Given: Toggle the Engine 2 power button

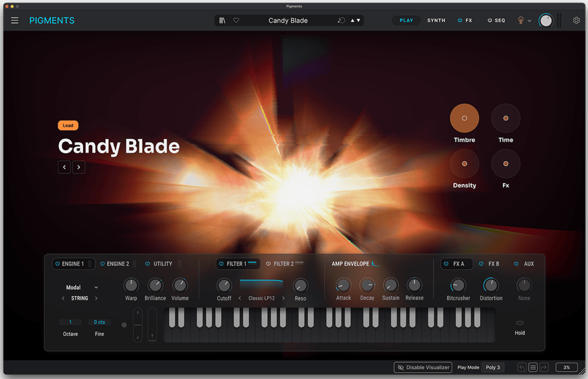Looking at the screenshot, I should [x=102, y=264].
